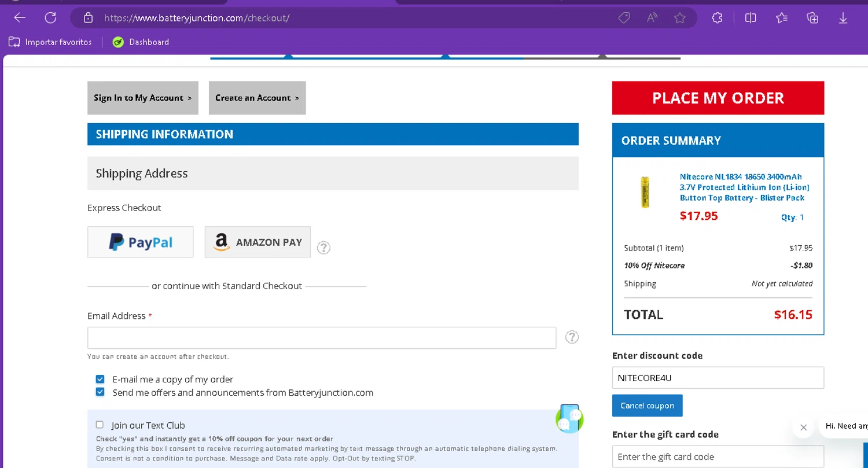Open the Favorites list
This screenshot has width=868, height=468.
(x=782, y=18)
